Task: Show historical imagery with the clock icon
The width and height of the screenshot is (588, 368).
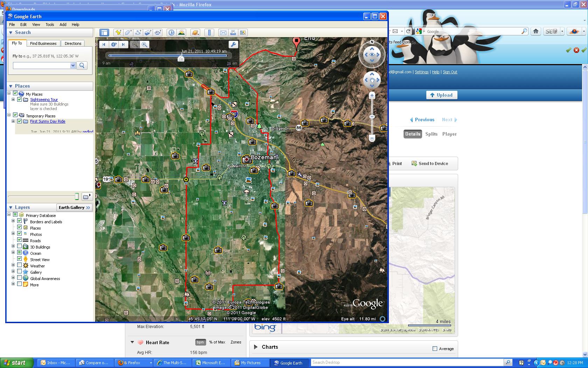Action: point(171,33)
